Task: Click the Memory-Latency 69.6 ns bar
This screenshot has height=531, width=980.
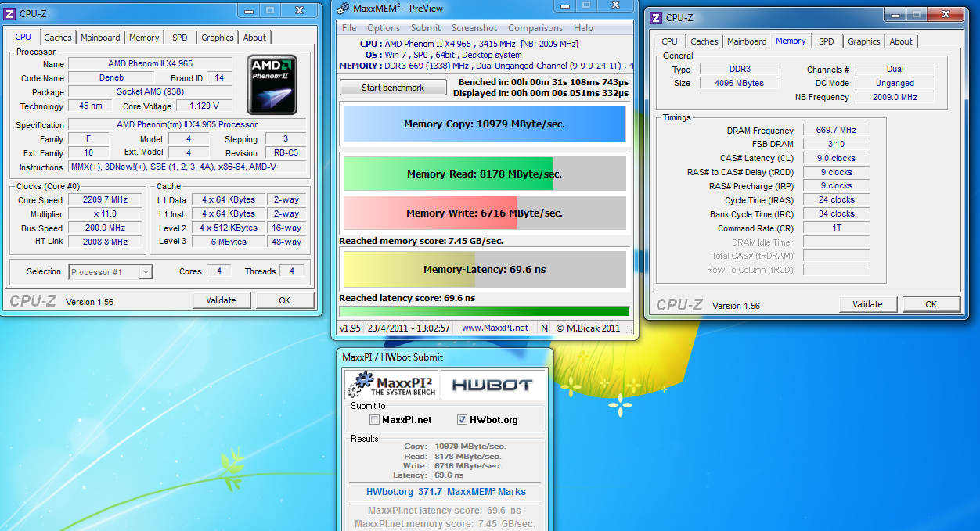Action: [485, 270]
